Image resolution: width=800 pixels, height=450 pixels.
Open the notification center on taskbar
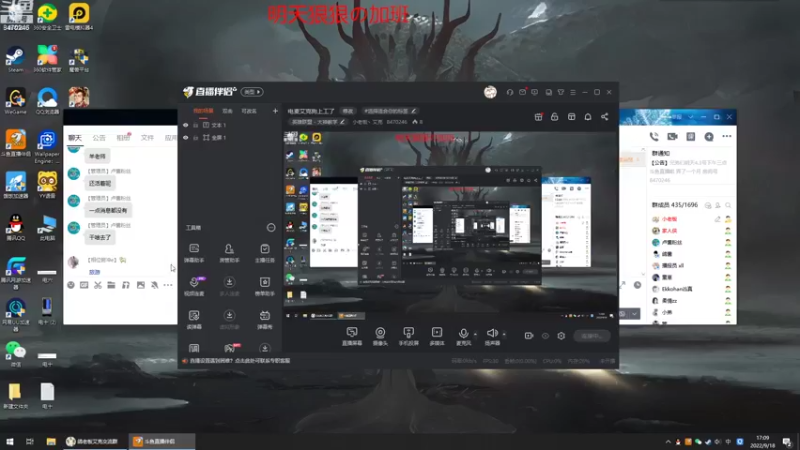point(787,442)
